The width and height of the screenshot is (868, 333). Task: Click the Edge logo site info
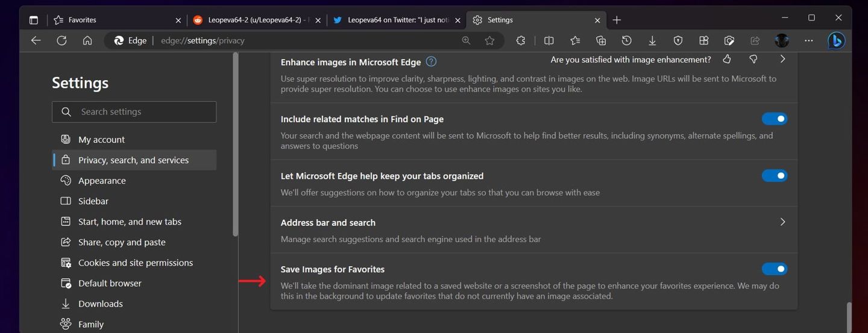(130, 40)
